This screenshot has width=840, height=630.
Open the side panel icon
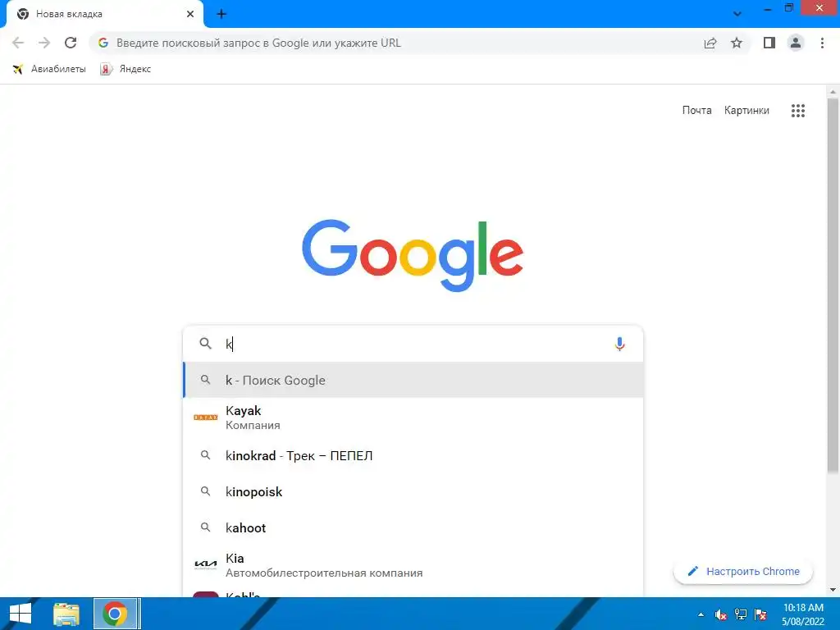coord(769,43)
